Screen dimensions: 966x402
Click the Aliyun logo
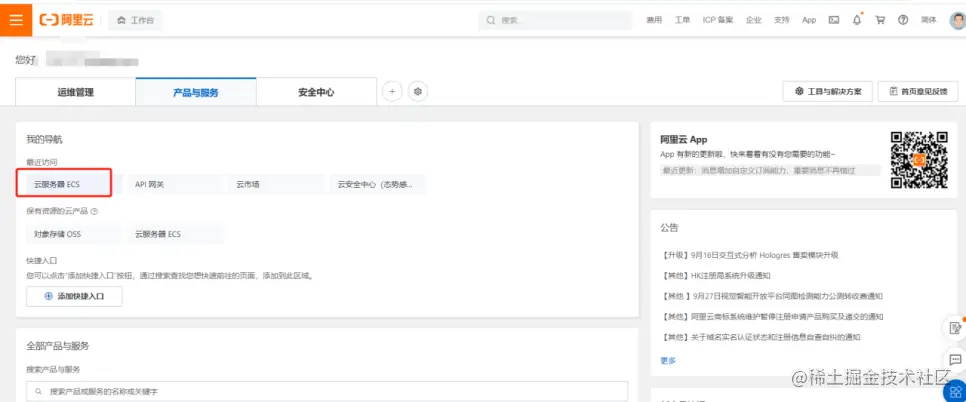(67, 20)
